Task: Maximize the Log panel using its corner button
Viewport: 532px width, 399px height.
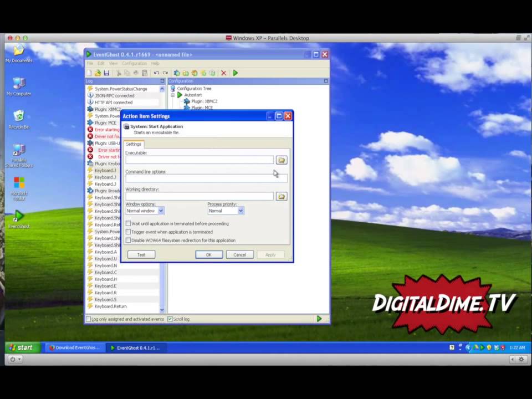Action: tap(162, 81)
